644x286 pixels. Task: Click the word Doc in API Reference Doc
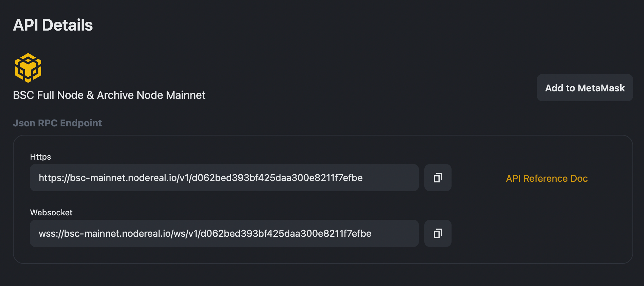pos(579,178)
